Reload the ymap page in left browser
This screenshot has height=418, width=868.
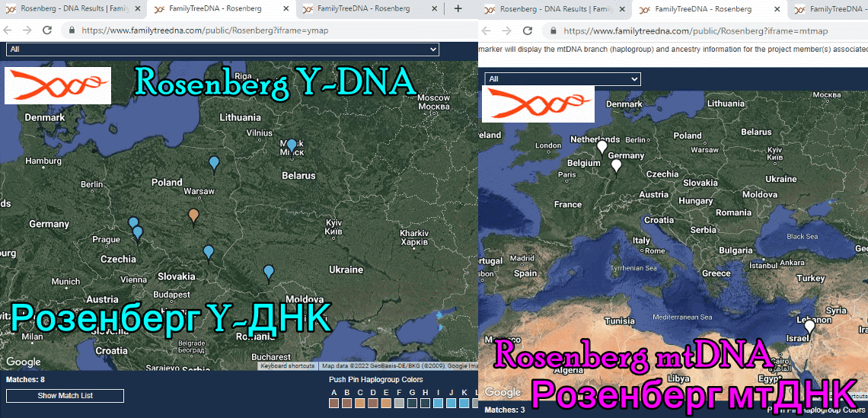(47, 30)
